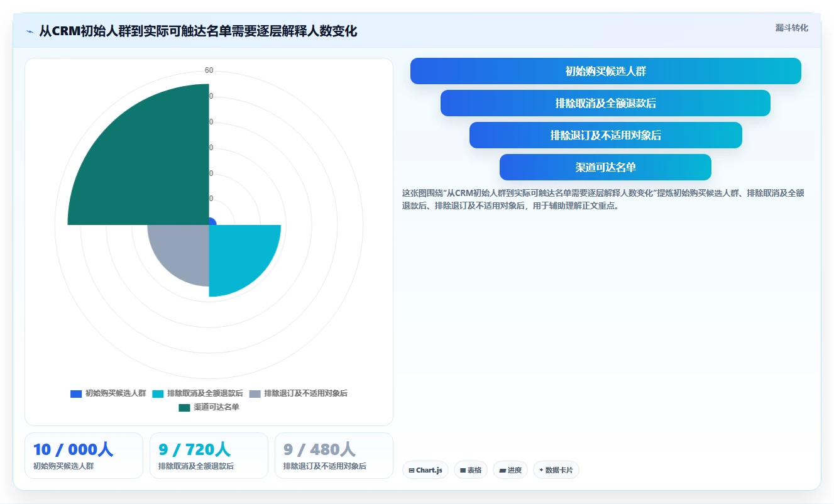The image size is (834, 504).
Task: Click the 从CRM初始人群 page title
Action: 198,31
